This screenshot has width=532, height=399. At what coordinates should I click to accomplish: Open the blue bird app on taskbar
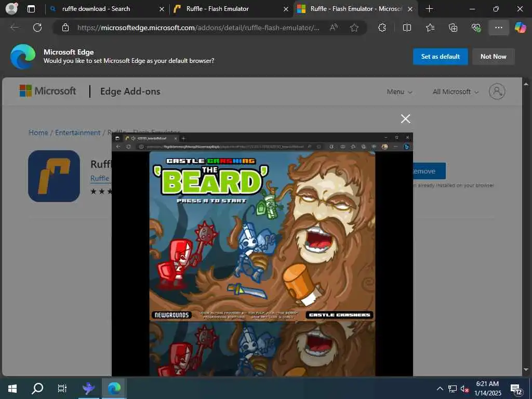coord(88,388)
